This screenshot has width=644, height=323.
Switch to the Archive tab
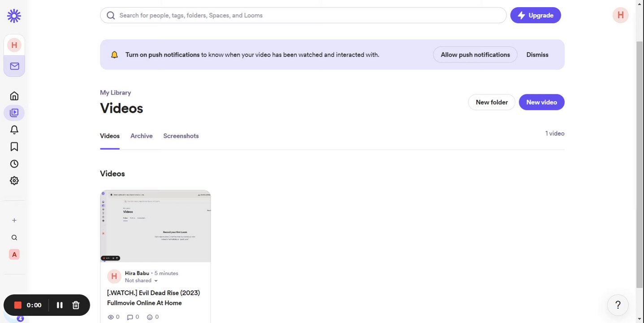[142, 136]
